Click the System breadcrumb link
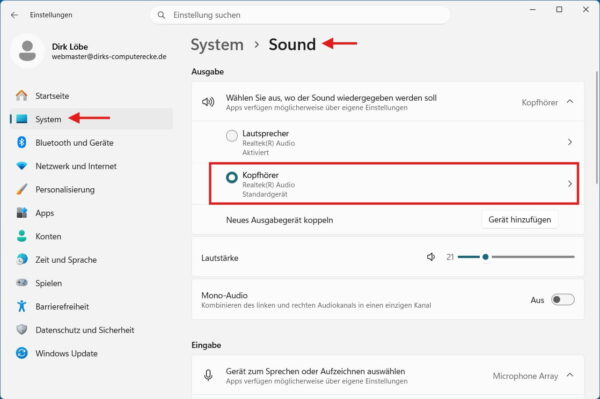 [217, 45]
